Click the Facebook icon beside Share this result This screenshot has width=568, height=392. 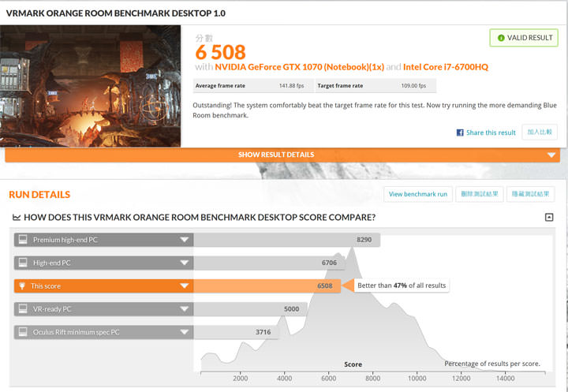[x=460, y=133]
